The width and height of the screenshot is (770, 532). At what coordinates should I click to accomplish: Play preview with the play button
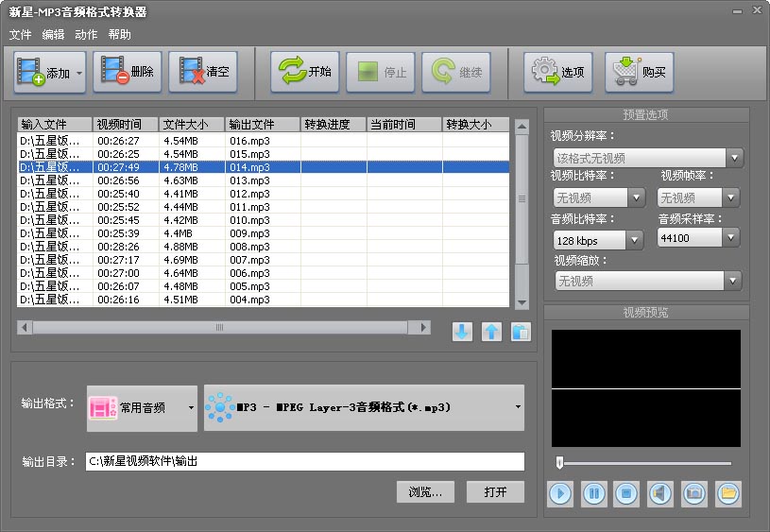560,493
